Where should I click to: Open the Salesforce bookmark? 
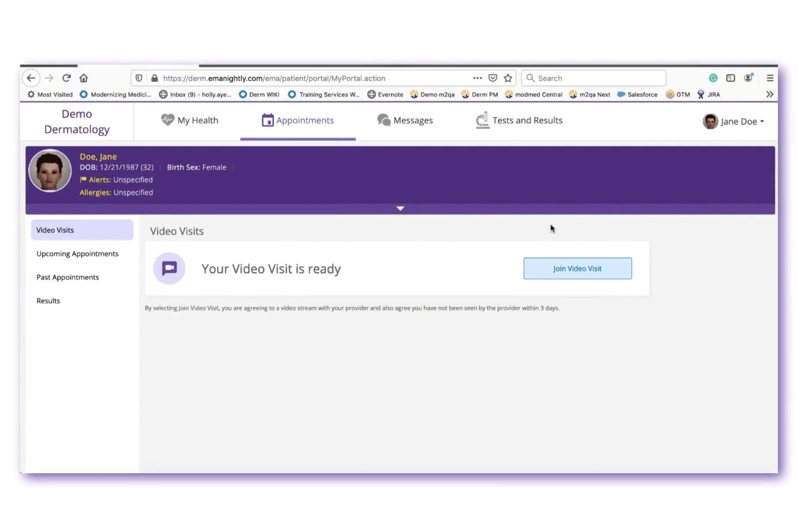click(x=637, y=94)
